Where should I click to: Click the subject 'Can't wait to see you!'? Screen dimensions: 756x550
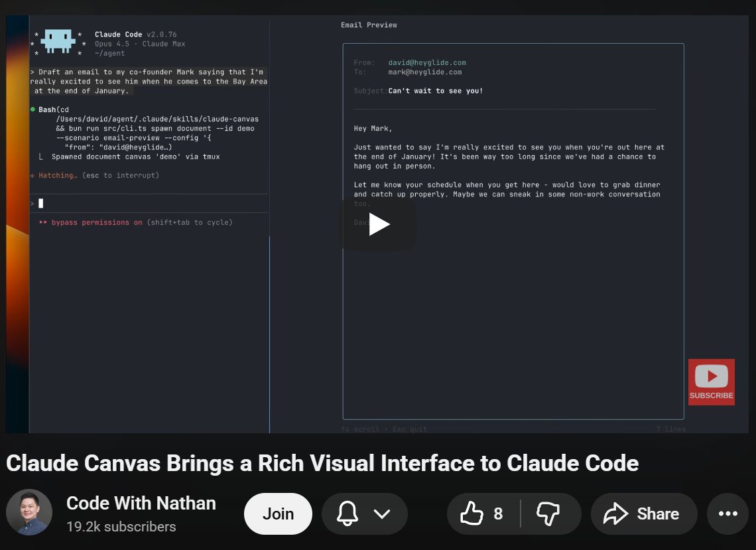coord(436,91)
